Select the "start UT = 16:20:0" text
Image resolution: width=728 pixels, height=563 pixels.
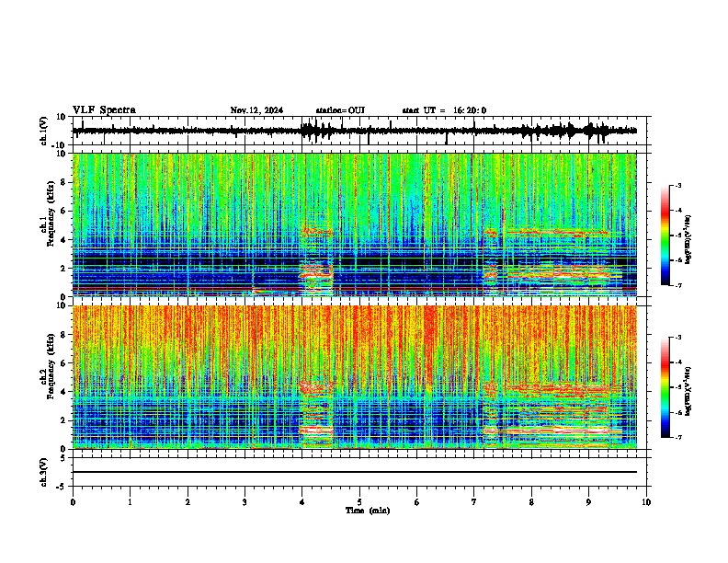click(x=444, y=110)
